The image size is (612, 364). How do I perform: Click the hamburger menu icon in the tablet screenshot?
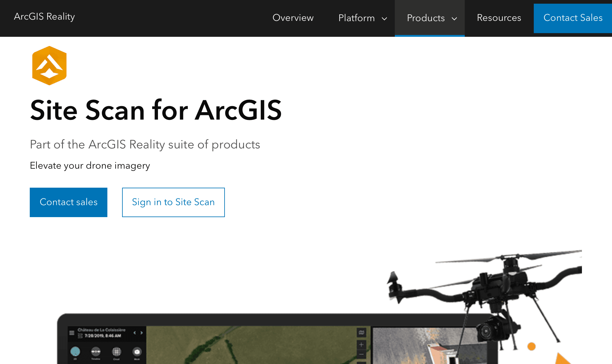72,333
